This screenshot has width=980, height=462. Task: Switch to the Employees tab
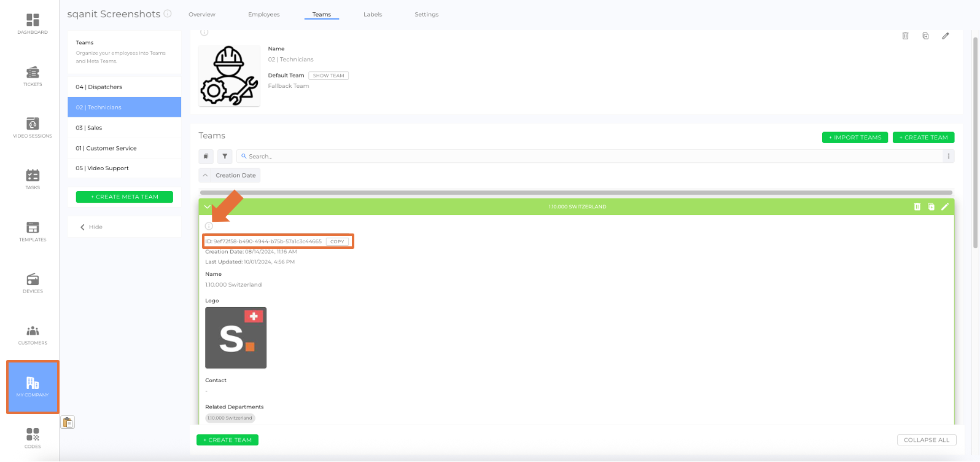263,15
